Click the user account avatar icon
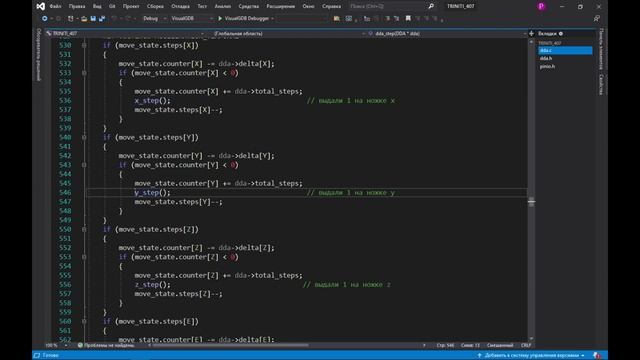The height and width of the screenshot is (360, 640). [x=541, y=6]
